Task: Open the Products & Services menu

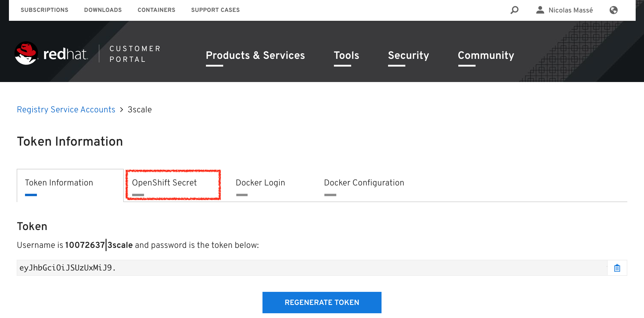Action: (x=255, y=55)
